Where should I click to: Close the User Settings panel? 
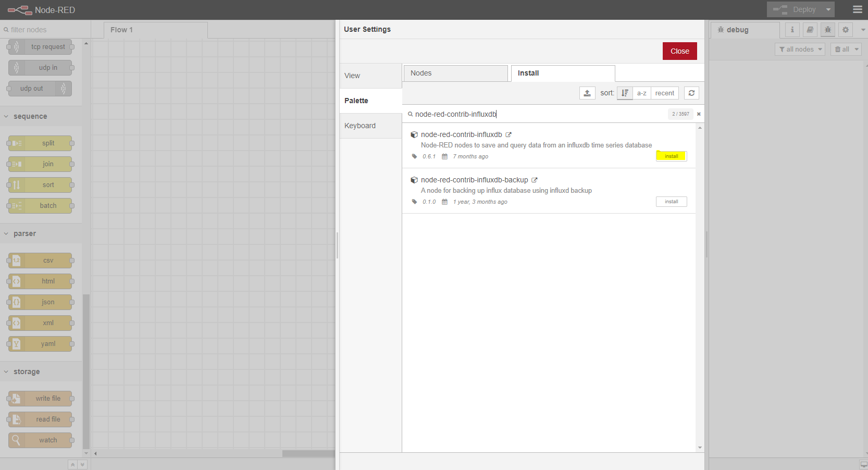pyautogui.click(x=679, y=51)
